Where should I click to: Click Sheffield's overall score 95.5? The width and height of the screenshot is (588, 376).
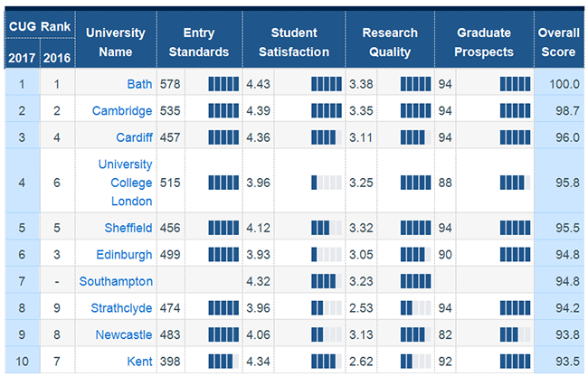pyautogui.click(x=567, y=228)
